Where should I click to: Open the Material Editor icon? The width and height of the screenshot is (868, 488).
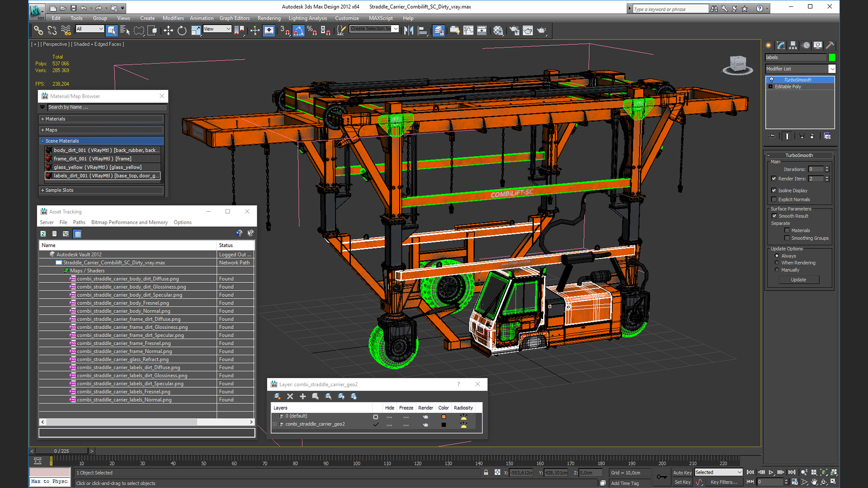pos(498,30)
